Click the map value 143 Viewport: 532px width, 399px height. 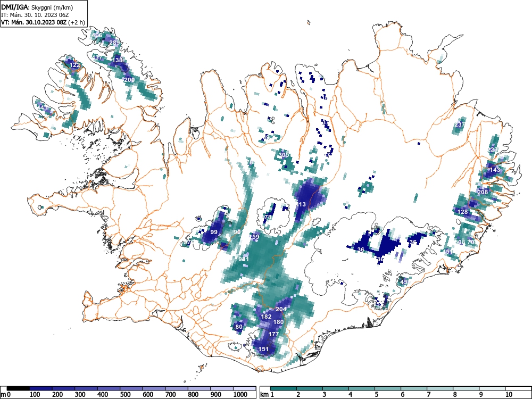point(495,170)
